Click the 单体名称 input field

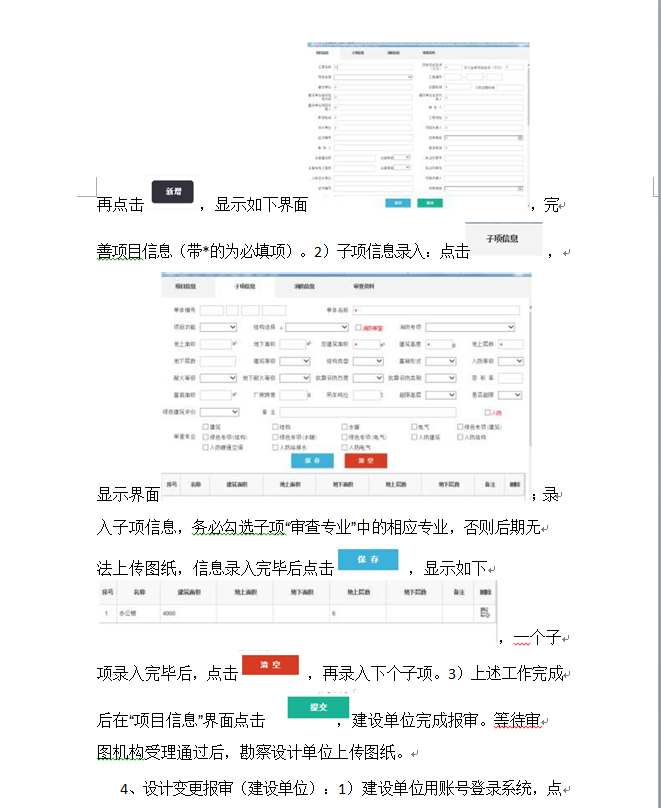(435, 310)
